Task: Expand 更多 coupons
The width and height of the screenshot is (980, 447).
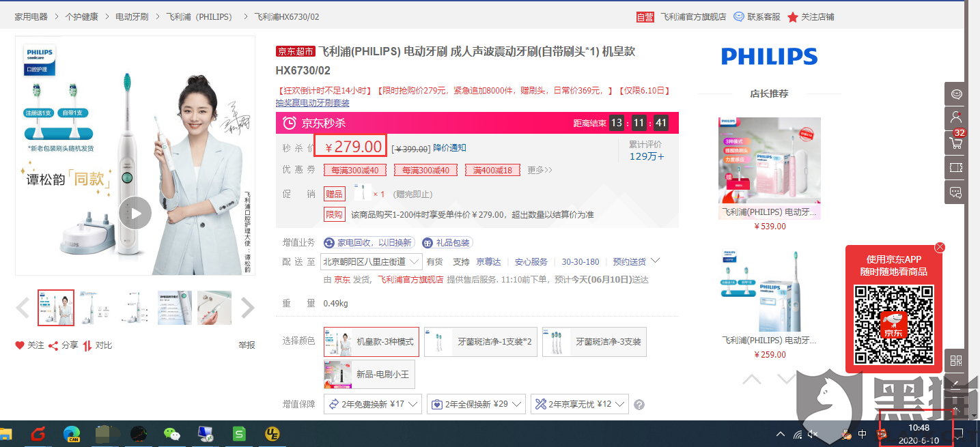Action: [540, 170]
